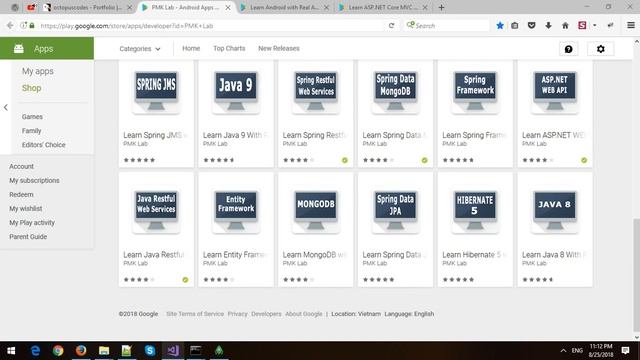640x360 pixels.
Task: Switch to Learn Android with Real Apps tab
Action: [x=284, y=7]
